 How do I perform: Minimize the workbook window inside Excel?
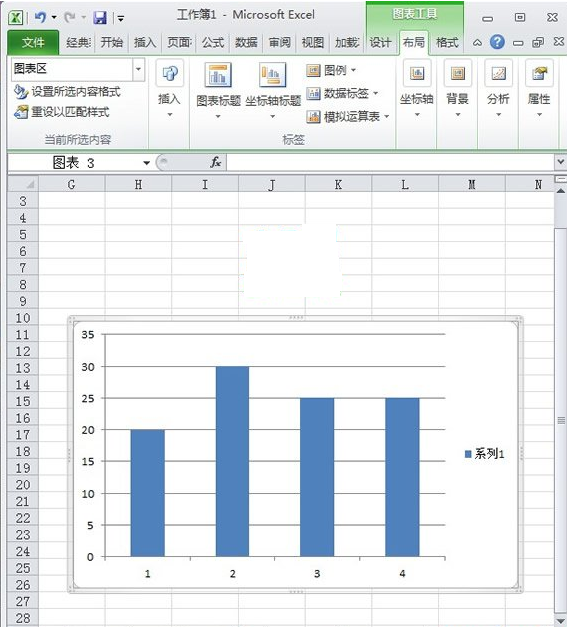tap(518, 43)
